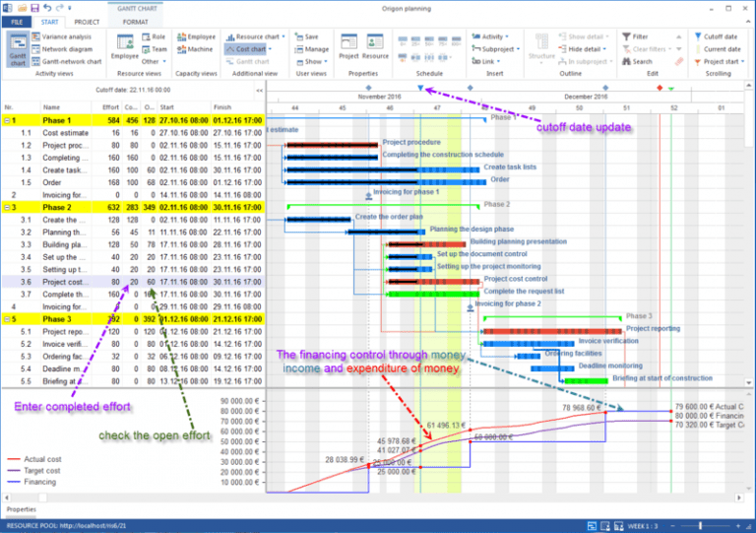This screenshot has height=533, width=756.
Task: Open the Employee resource view
Action: pos(125,47)
